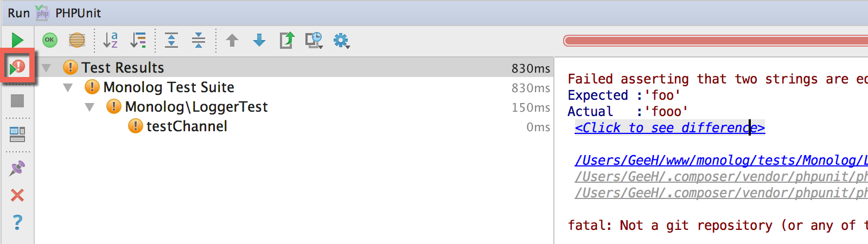This screenshot has height=244, width=868.
Task: Go to previous failed test
Action: 232,40
